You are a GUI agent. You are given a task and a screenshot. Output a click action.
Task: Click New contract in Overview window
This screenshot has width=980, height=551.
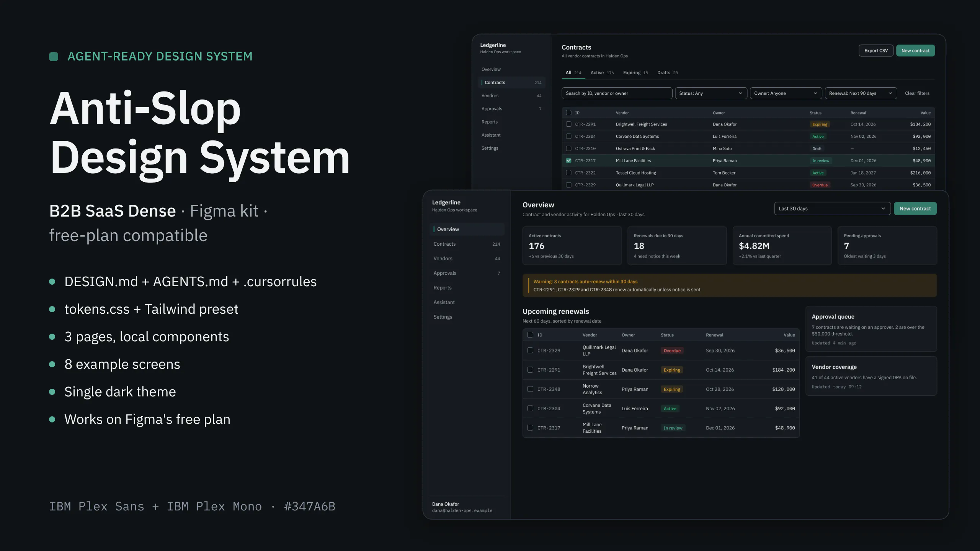915,209
